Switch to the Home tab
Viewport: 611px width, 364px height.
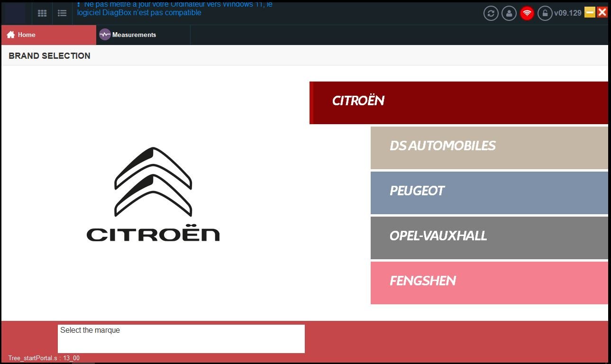(48, 35)
